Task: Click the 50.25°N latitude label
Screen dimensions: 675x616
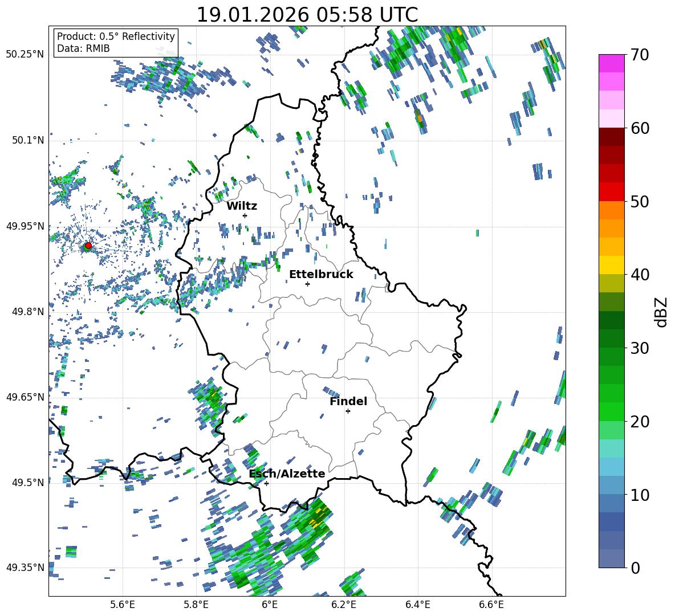Action: point(25,55)
